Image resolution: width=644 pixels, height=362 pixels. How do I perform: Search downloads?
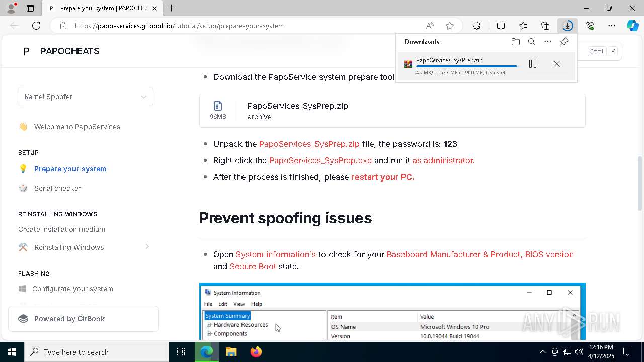point(531,42)
